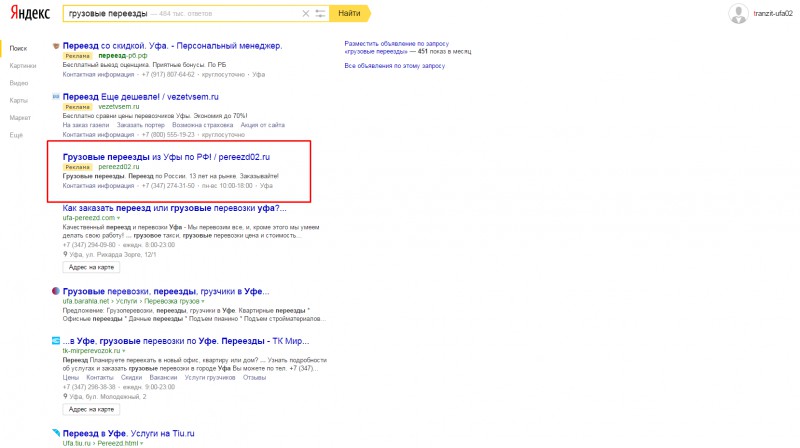Open Переезд в Уфе. Услуги на Tiu.ru title
Viewport: 800px width, 448px height.
[128, 433]
